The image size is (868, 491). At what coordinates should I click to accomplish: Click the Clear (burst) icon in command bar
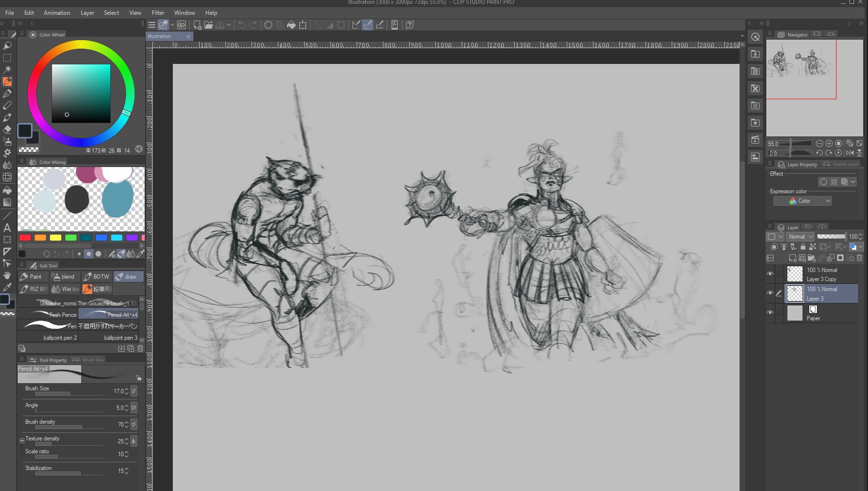pos(268,25)
